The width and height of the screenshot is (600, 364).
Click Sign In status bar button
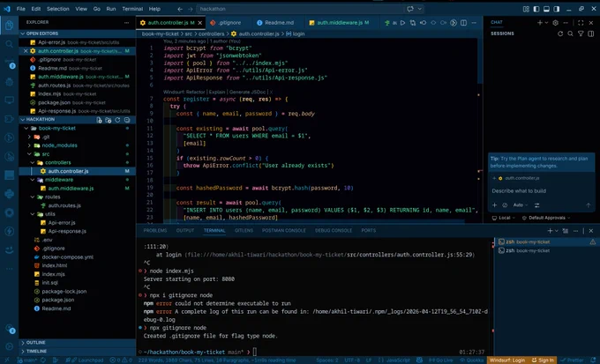point(543,360)
